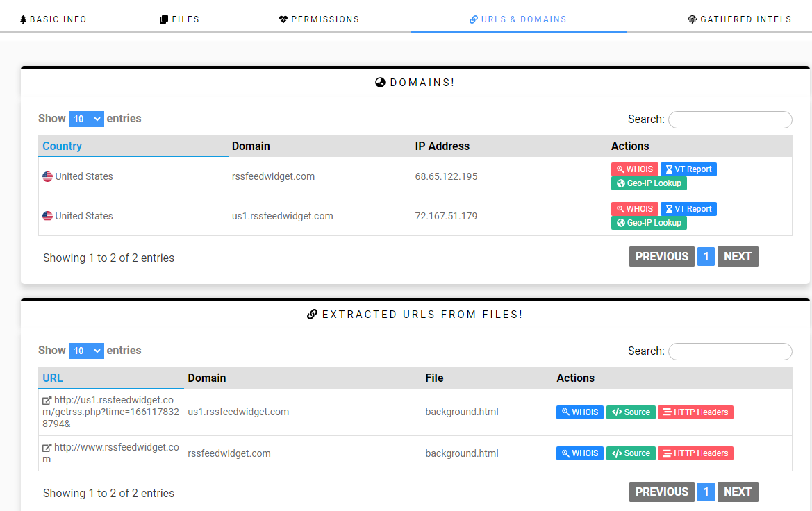The width and height of the screenshot is (812, 511).
Task: Sort Domains table by Country column
Action: (133, 146)
